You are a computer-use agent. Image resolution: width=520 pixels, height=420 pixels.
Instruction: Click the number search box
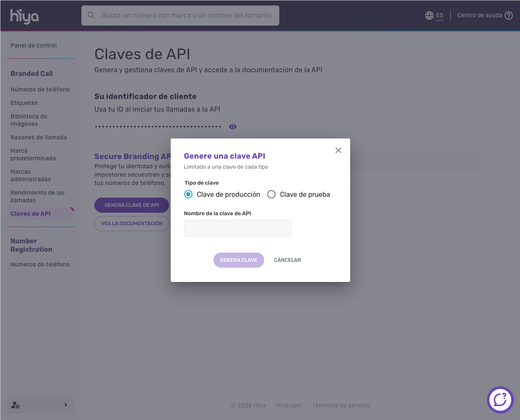[180, 16]
